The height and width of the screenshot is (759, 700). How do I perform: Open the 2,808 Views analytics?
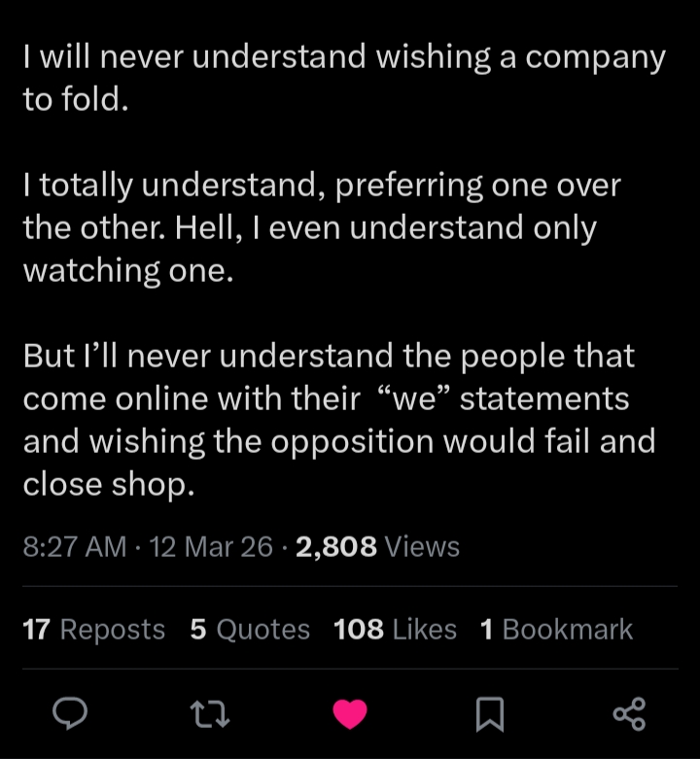377,547
